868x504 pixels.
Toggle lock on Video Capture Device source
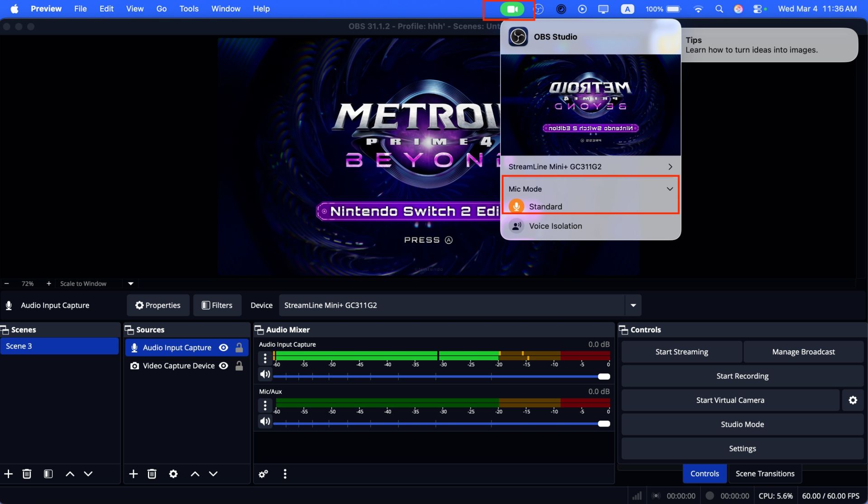coord(239,366)
